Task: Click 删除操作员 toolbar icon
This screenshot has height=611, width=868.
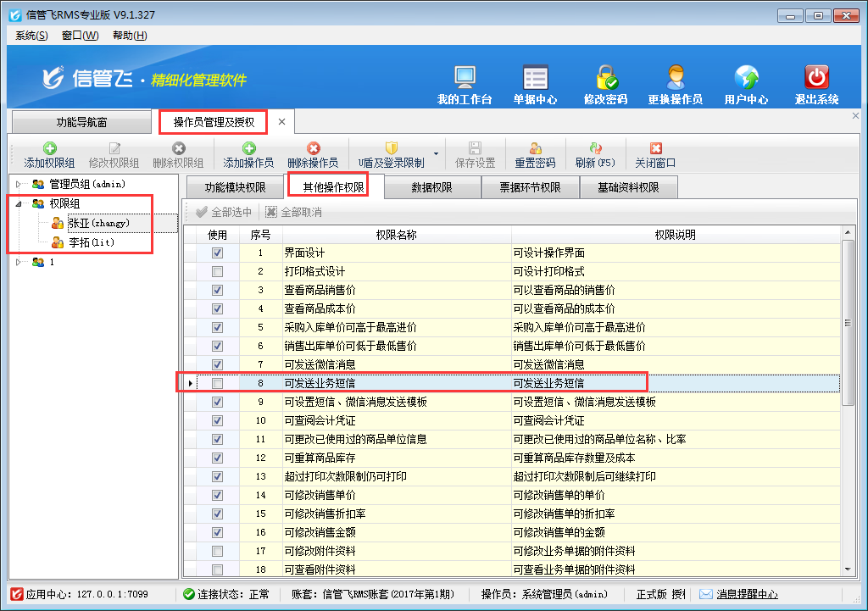Action: point(313,148)
